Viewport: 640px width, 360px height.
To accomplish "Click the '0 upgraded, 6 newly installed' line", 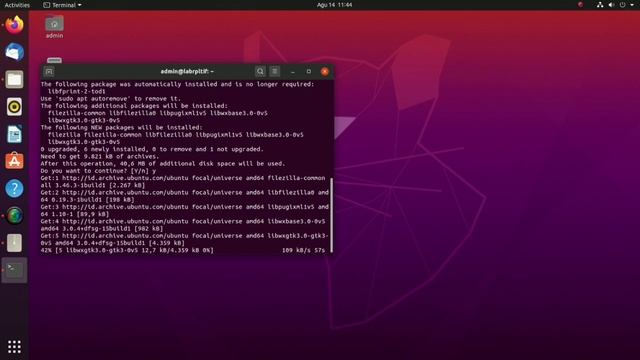I will point(152,149).
